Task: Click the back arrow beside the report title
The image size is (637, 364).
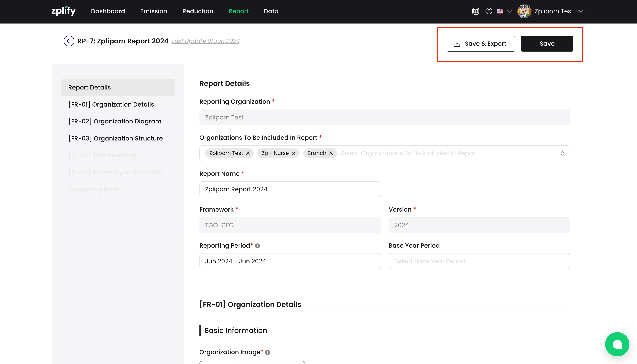Action: (69, 41)
